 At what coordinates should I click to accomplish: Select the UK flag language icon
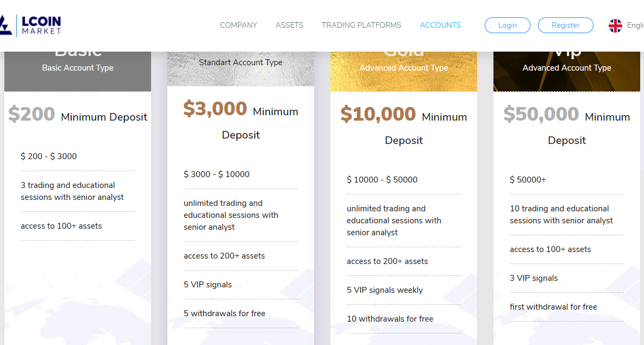(x=615, y=26)
